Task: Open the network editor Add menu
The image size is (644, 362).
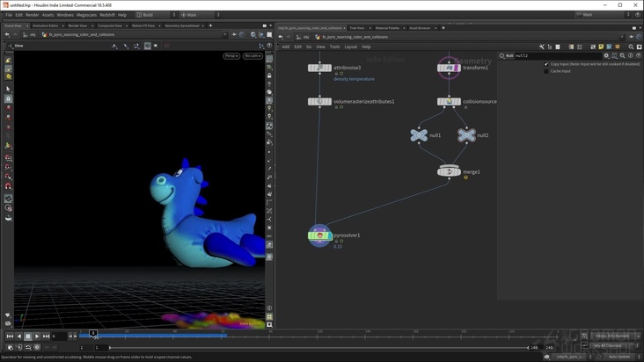Action: coord(285,47)
